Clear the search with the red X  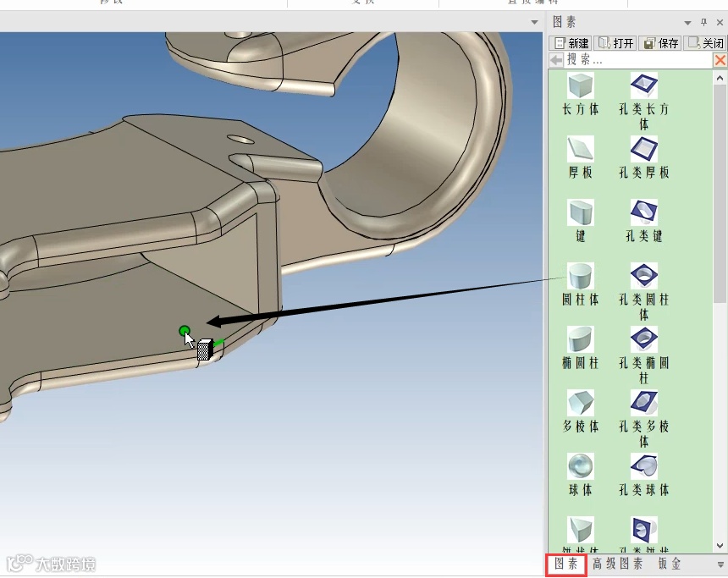pyautogui.click(x=720, y=60)
